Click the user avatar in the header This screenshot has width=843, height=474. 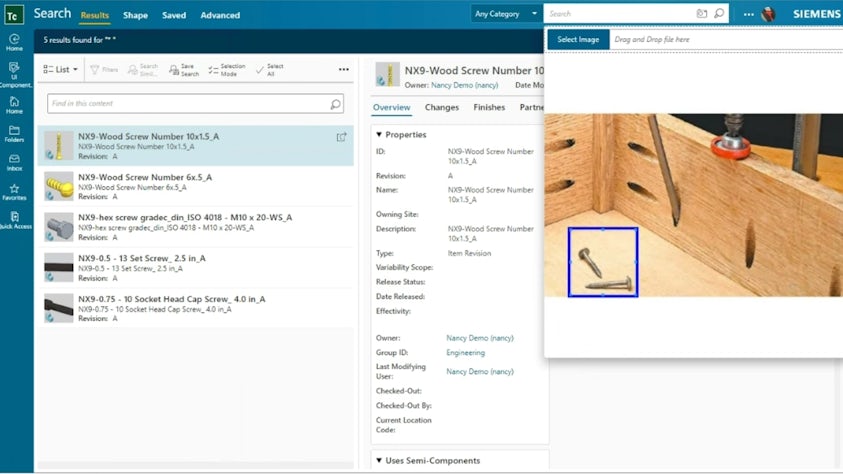pyautogui.click(x=768, y=15)
